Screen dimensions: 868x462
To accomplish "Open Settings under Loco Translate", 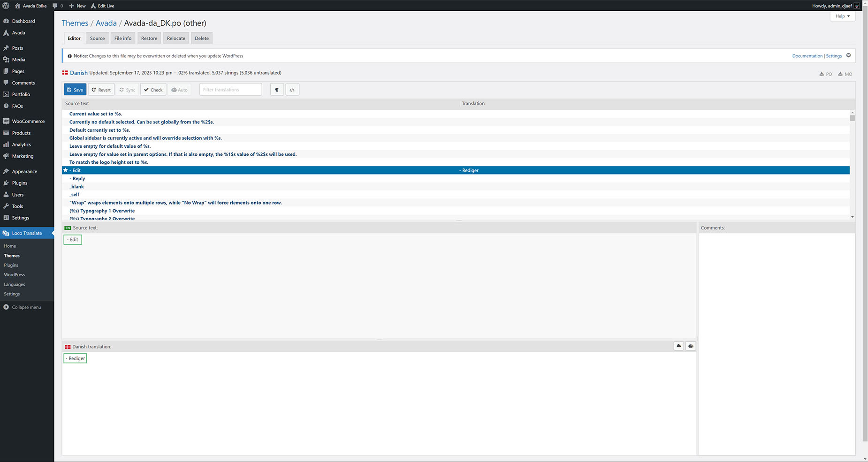I will 12,294.
